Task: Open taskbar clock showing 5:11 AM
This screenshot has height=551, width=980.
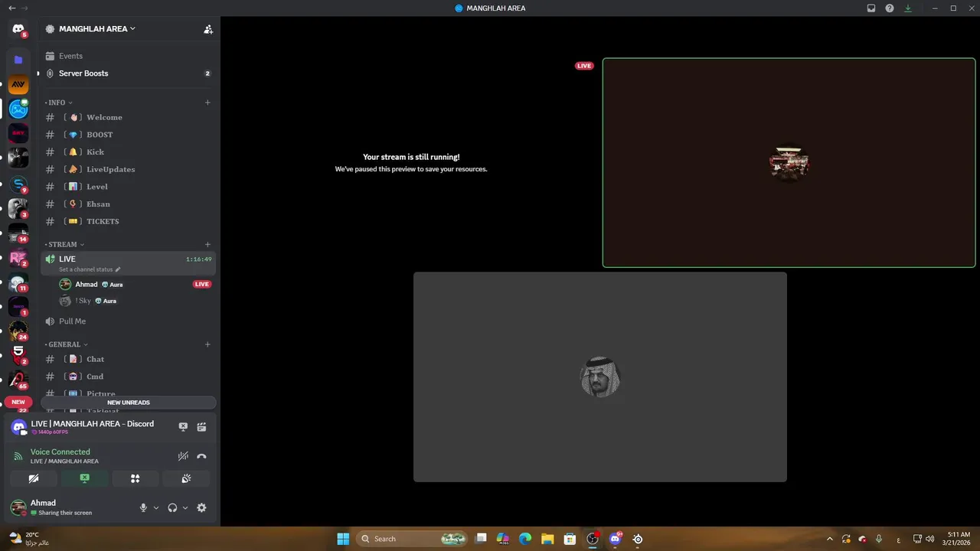Action: point(959,539)
